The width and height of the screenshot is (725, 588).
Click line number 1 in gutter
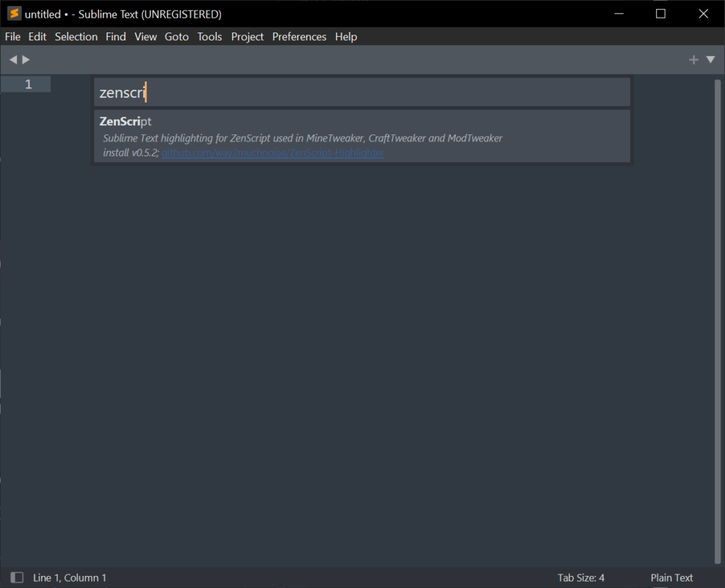[x=28, y=84]
